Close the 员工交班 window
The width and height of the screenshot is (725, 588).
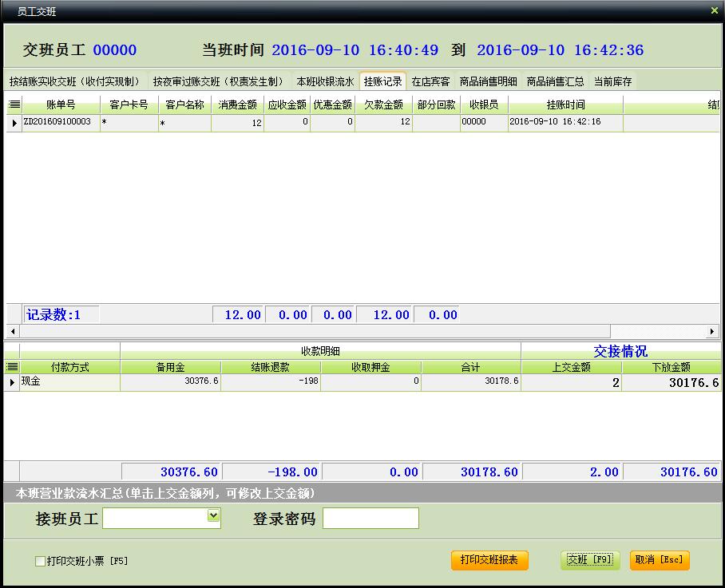pos(715,10)
